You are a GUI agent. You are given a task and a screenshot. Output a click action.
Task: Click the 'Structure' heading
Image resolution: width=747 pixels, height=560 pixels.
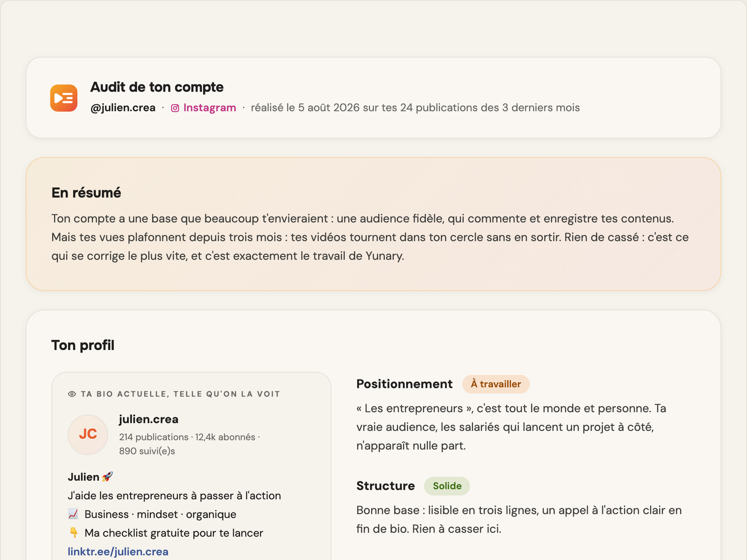click(x=386, y=486)
